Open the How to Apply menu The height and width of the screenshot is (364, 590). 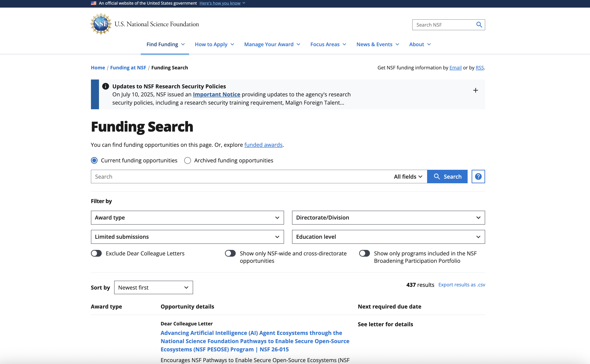pos(214,44)
